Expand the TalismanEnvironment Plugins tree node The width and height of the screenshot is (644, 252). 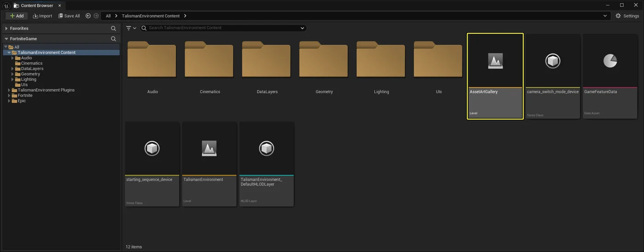pos(9,90)
